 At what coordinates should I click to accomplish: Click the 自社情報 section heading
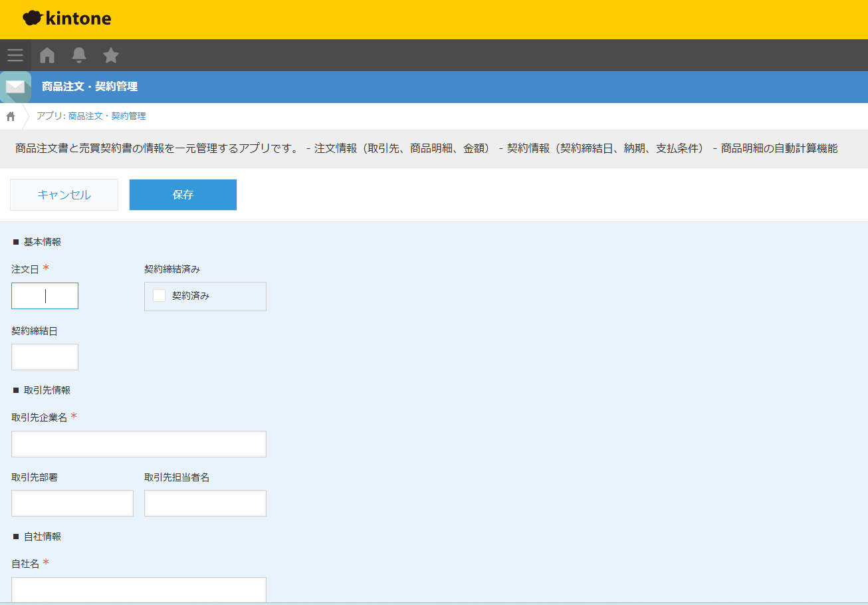(37, 537)
